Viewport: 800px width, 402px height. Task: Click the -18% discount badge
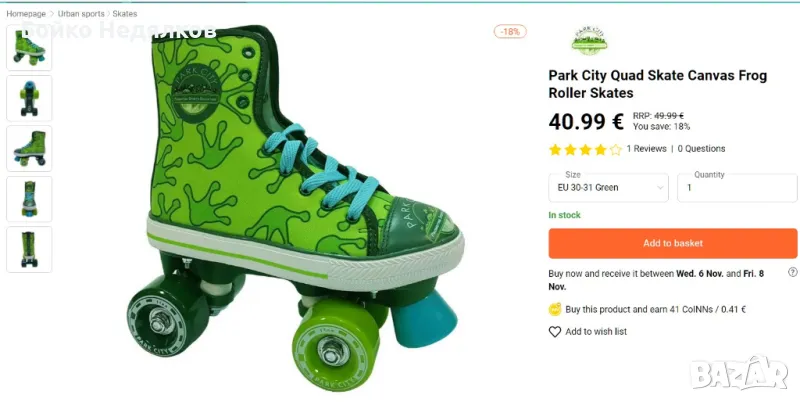[x=510, y=31]
